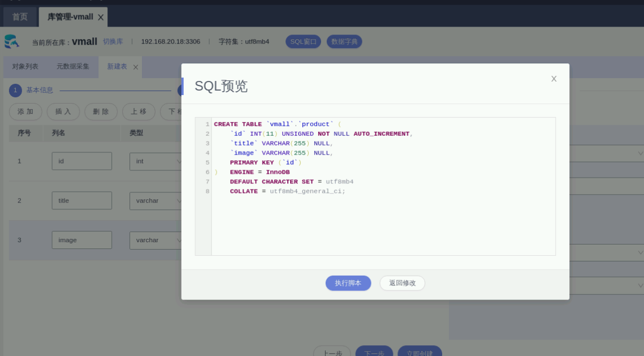Viewport: 644px width, 356px height.
Task: Click the 列名 column header
Action: click(58, 133)
